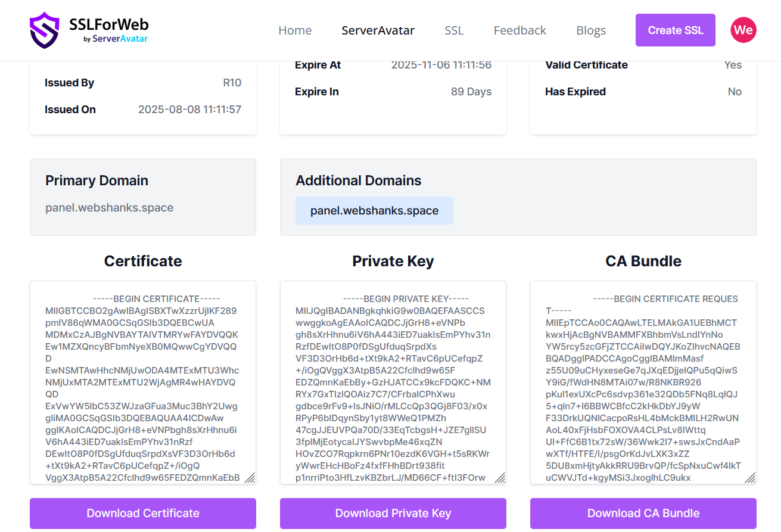Viewport: 781px width, 532px height.
Task: Click the CA Bundle textarea resize handle
Action: (751, 478)
